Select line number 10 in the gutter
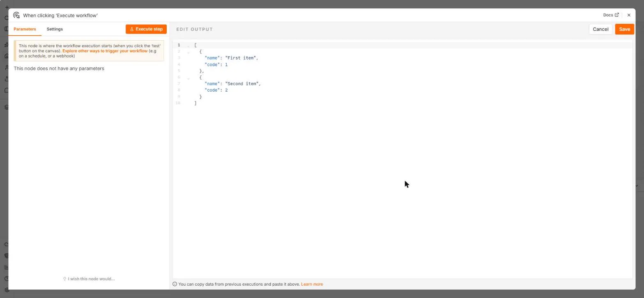 click(178, 103)
